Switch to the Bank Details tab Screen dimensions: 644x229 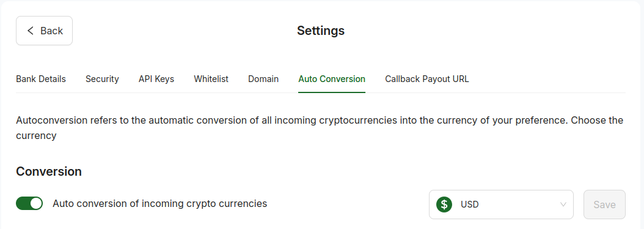[x=41, y=78]
